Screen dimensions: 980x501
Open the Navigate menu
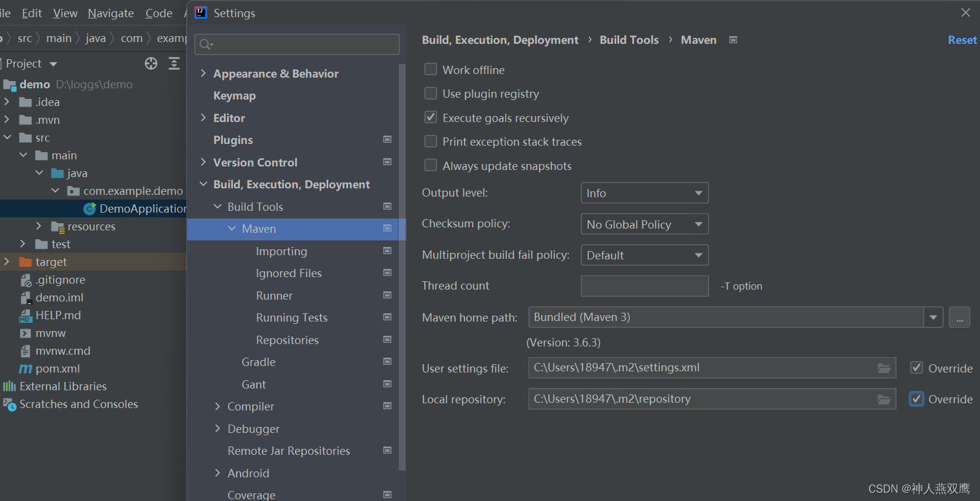point(111,13)
